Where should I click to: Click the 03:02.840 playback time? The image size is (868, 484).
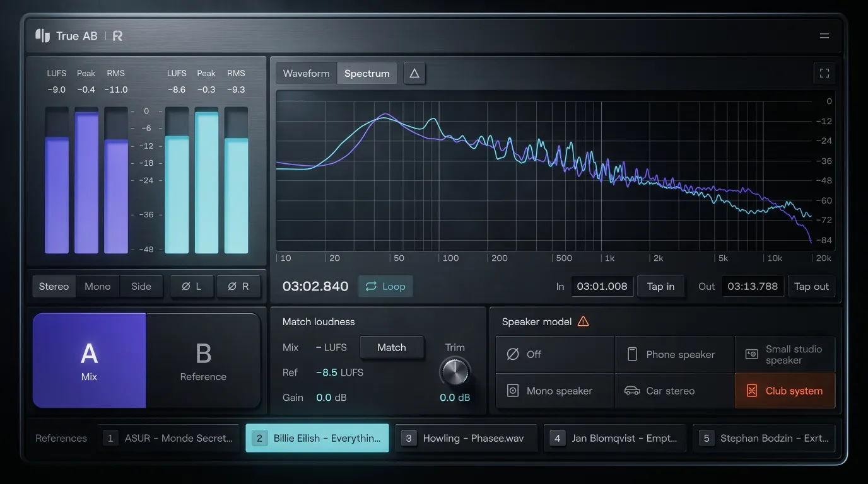[315, 286]
